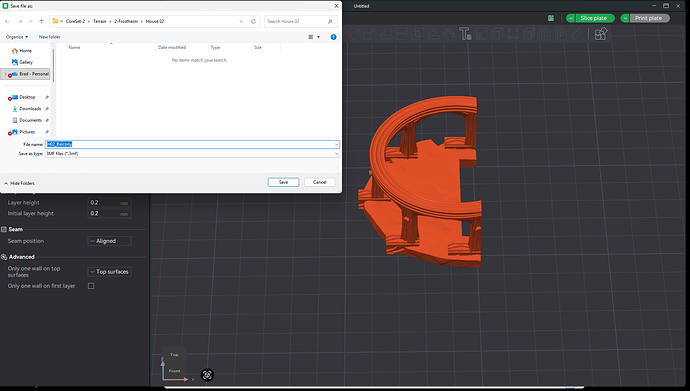Open the help icon in file dialog
This screenshot has width=690, height=391.
click(334, 37)
